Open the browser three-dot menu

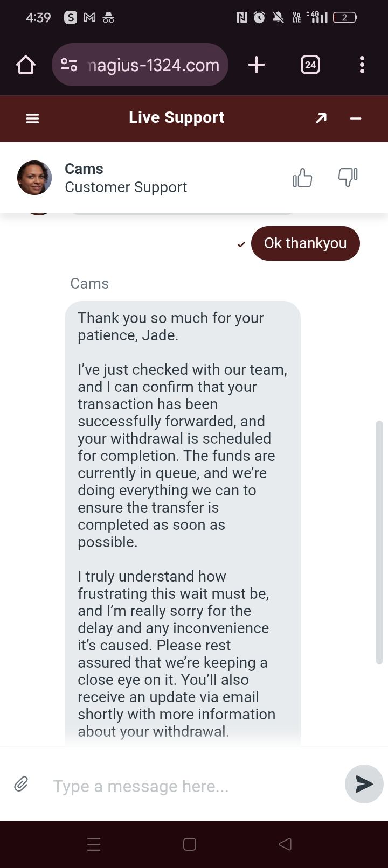tap(362, 65)
